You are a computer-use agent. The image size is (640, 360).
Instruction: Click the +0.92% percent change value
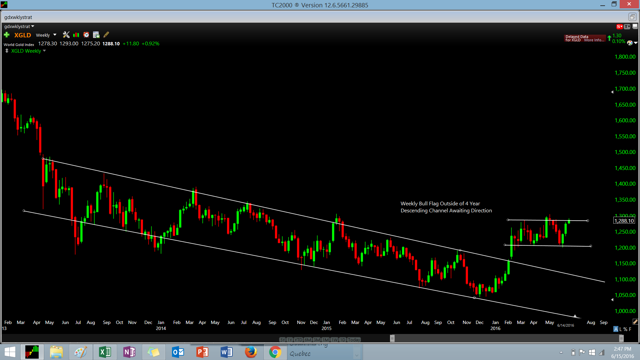(150, 44)
